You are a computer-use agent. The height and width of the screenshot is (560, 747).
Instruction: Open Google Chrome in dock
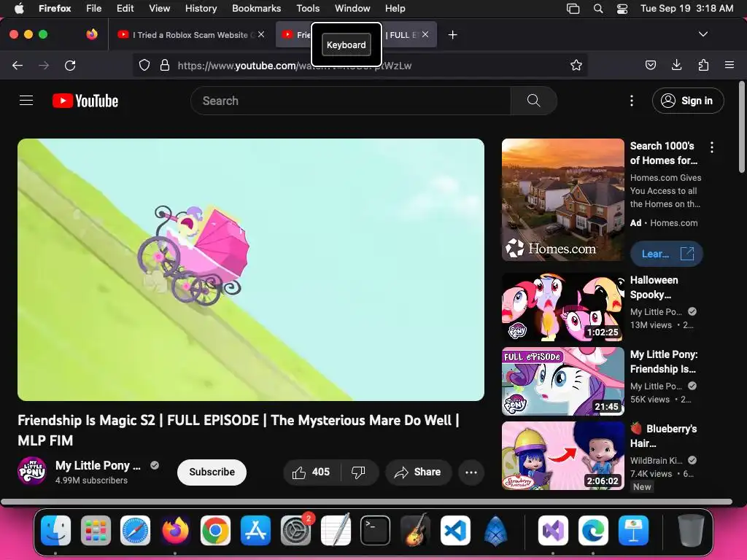[x=215, y=530]
